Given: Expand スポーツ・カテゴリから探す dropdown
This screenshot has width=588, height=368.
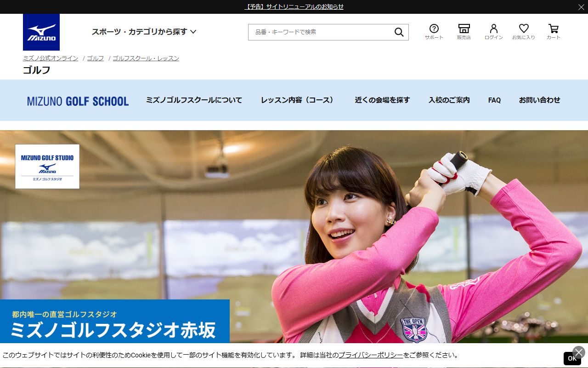Looking at the screenshot, I should point(144,32).
